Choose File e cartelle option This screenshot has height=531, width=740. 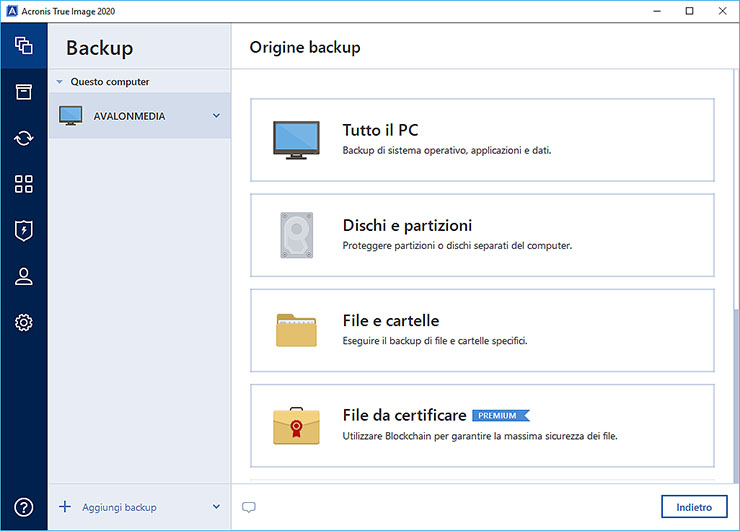click(482, 330)
